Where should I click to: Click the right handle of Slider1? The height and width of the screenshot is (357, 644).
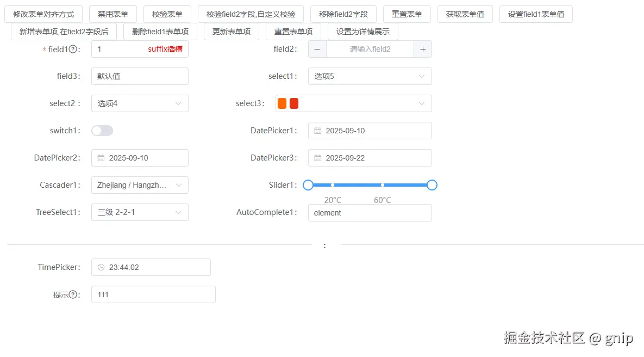click(x=432, y=185)
